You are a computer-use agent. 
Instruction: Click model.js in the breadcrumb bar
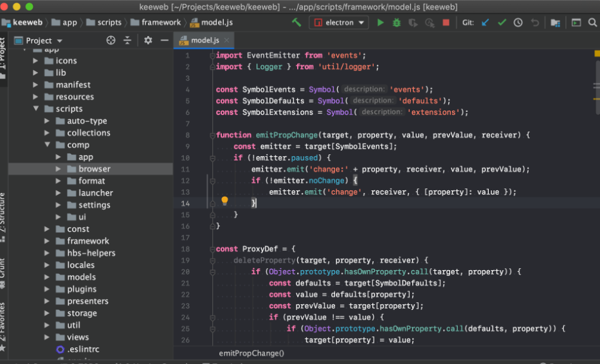(x=212, y=23)
